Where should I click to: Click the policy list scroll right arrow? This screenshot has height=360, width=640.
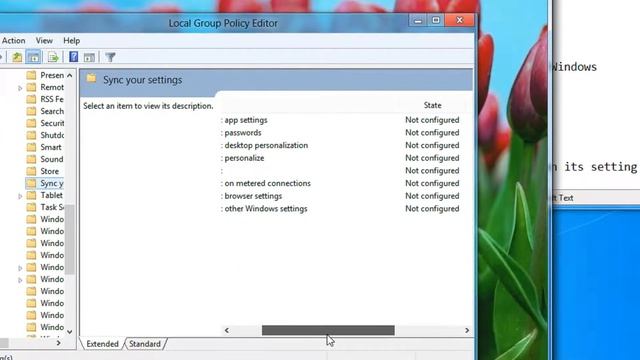(x=467, y=330)
